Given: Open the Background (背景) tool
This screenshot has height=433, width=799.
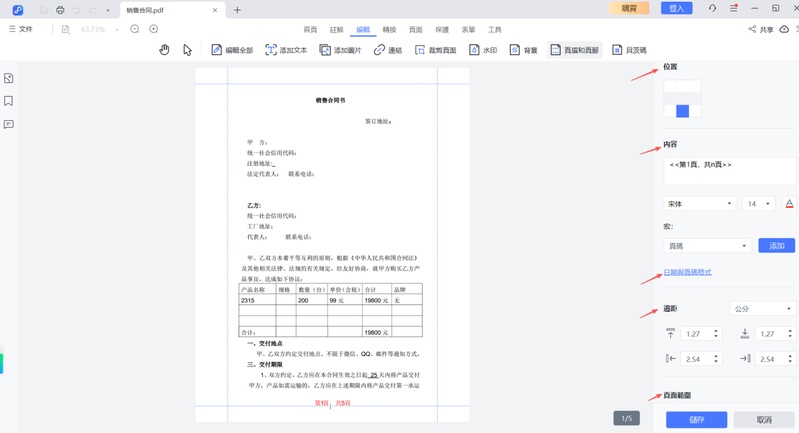Looking at the screenshot, I should pos(523,50).
